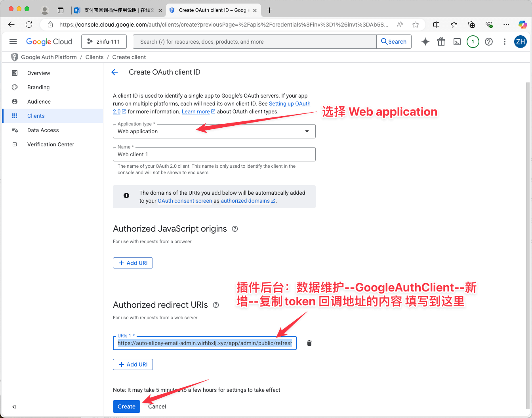Open the Google Cloud navigation hamburger menu
This screenshot has width=532, height=418.
pos(13,42)
